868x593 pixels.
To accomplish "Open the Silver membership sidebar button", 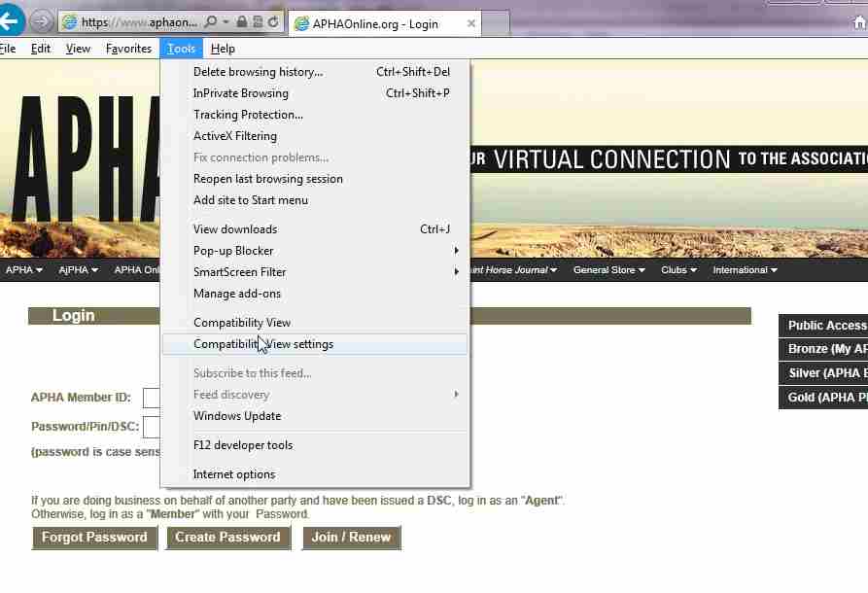I will click(x=823, y=373).
